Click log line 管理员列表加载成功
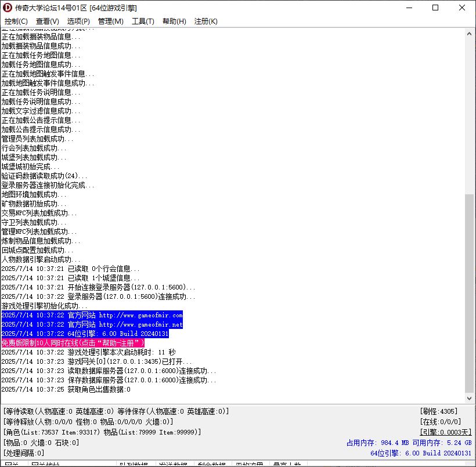 pyautogui.click(x=37, y=139)
